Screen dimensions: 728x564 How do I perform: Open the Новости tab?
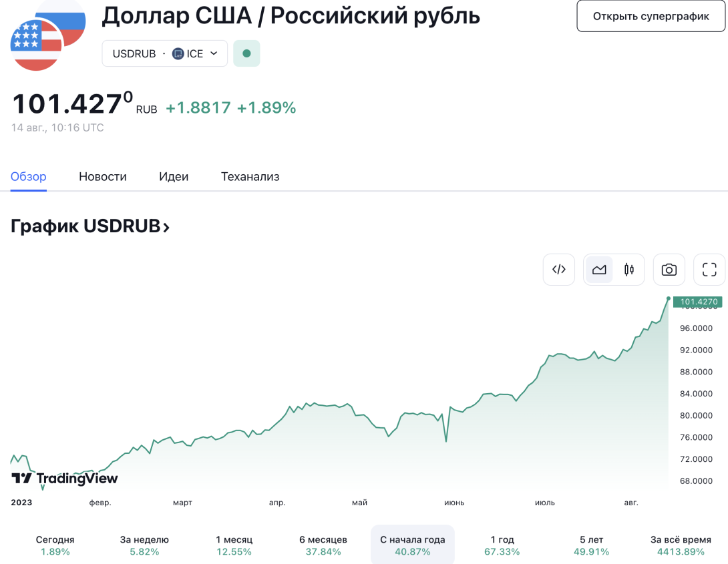click(103, 177)
